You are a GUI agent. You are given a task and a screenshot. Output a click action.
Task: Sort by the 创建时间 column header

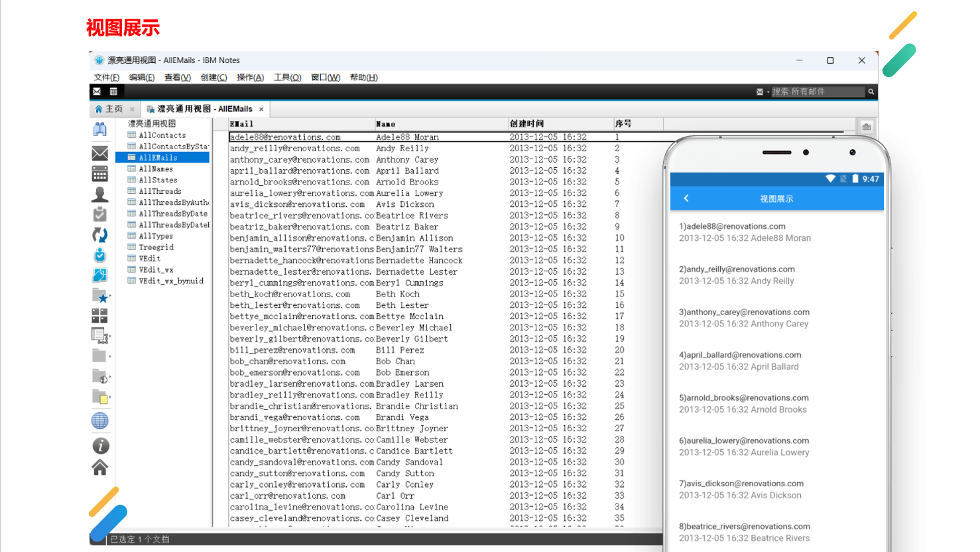point(560,124)
